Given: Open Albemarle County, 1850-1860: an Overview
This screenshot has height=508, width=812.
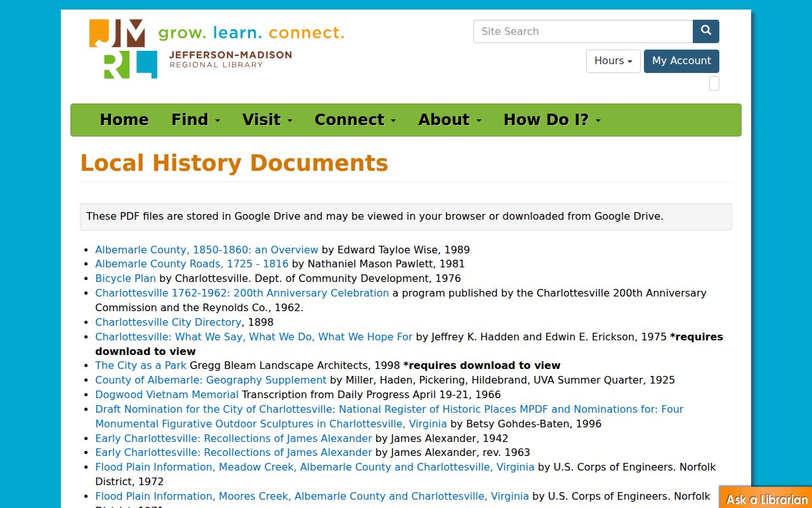Looking at the screenshot, I should coord(207,250).
